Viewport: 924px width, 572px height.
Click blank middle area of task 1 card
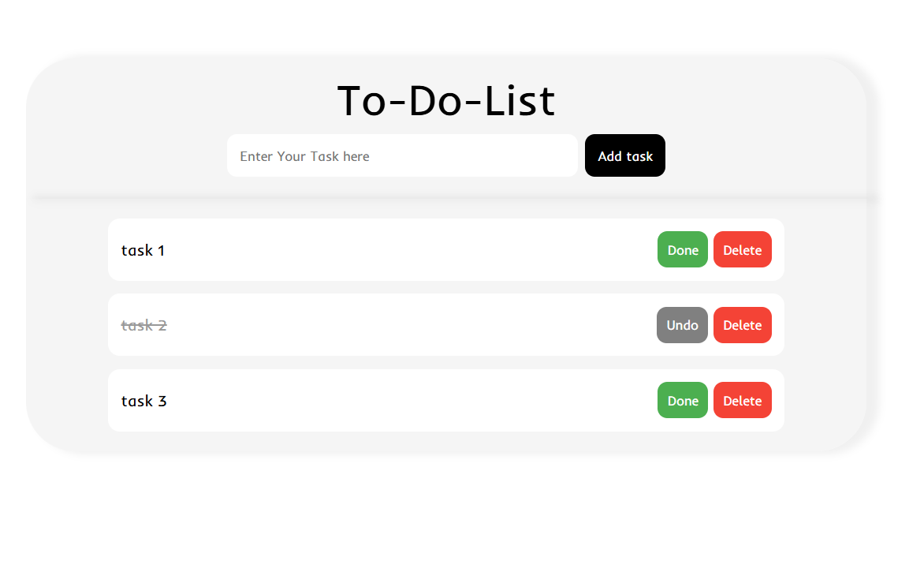click(x=407, y=250)
